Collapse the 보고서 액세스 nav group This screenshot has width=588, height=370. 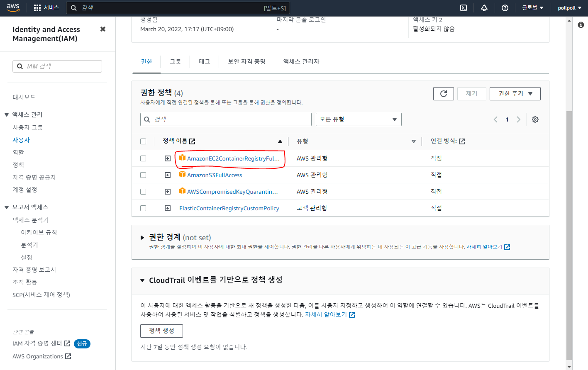point(7,207)
